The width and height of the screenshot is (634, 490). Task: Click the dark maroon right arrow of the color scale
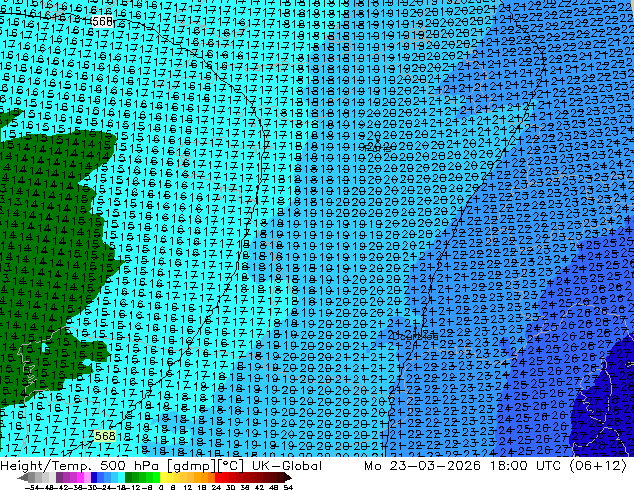[288, 478]
